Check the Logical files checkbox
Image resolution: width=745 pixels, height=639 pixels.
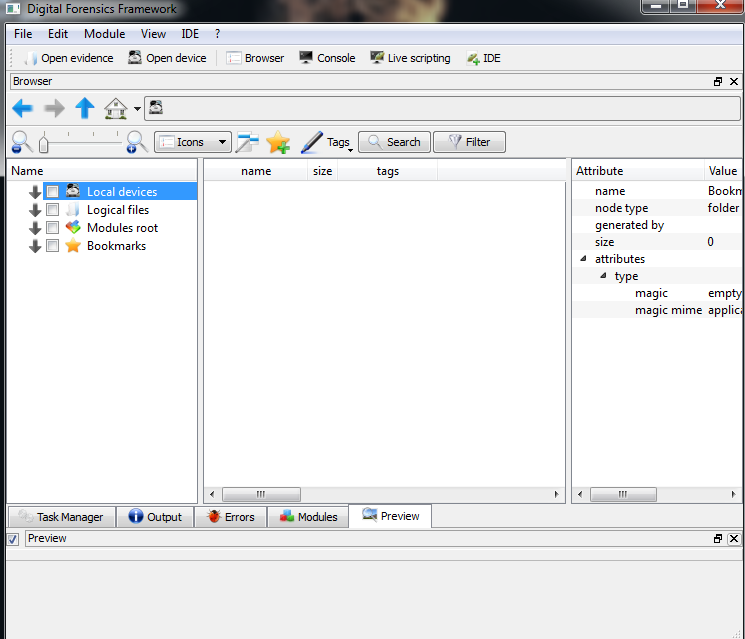[53, 210]
